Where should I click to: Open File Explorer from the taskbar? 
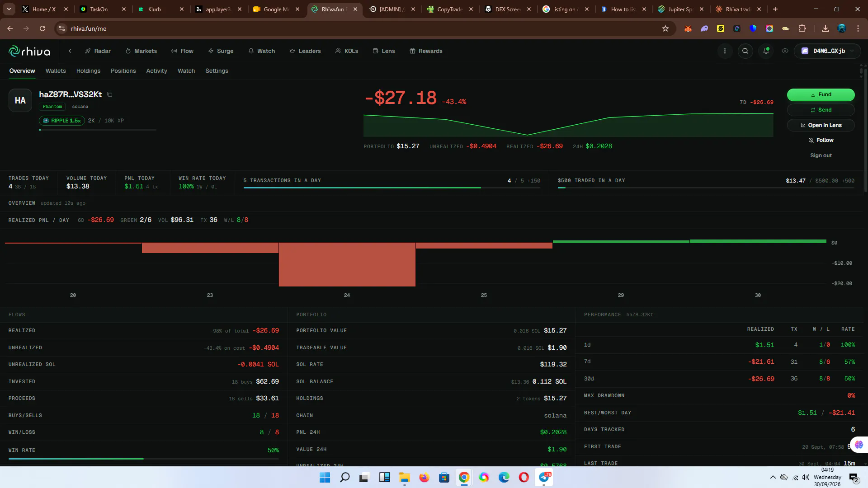click(404, 477)
